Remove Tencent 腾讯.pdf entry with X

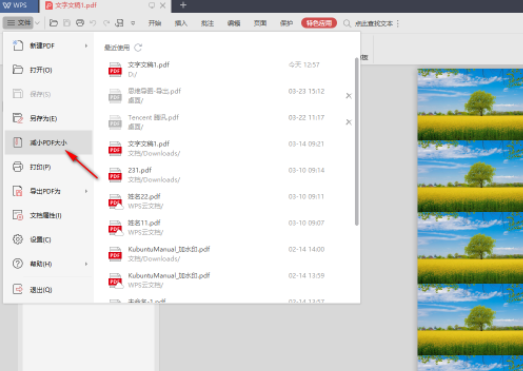[x=349, y=122]
